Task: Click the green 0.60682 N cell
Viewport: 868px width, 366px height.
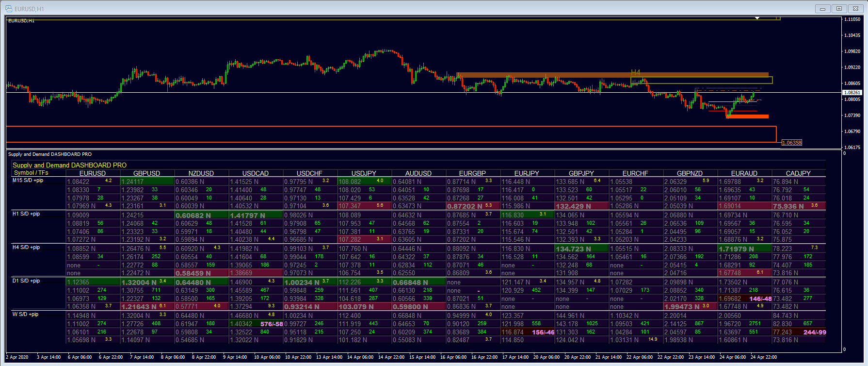Action: (201, 215)
